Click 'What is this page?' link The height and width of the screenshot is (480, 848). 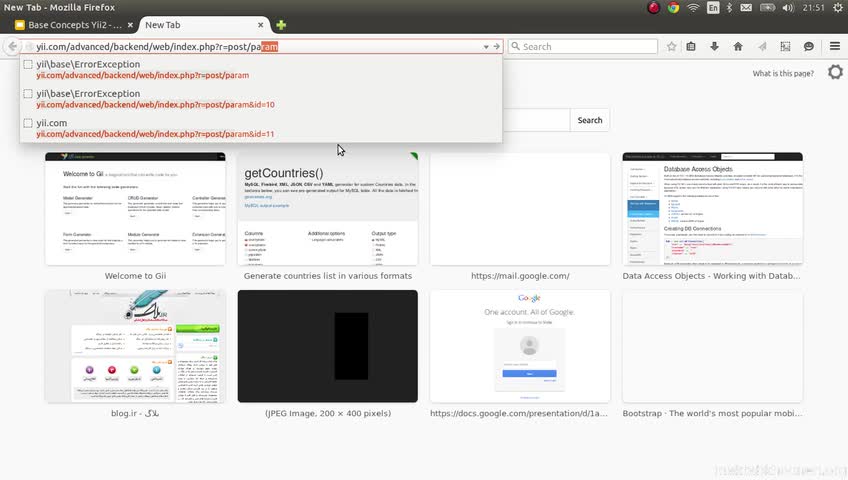coord(783,74)
